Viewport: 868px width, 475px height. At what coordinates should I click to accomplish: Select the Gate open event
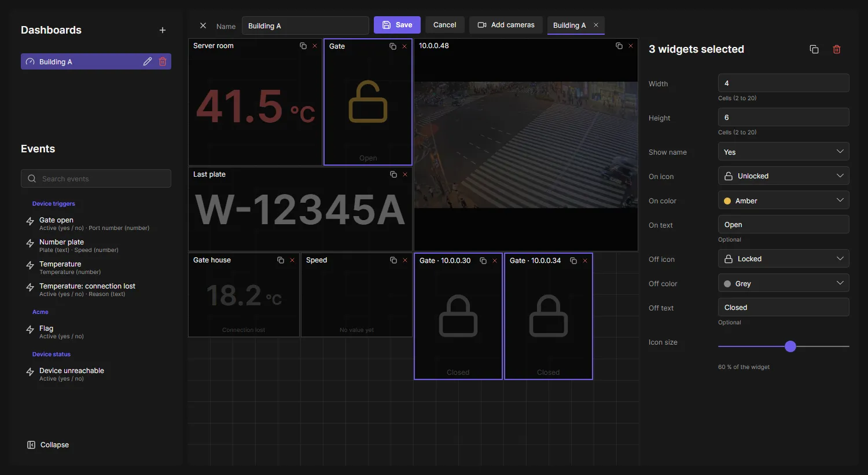(96, 224)
